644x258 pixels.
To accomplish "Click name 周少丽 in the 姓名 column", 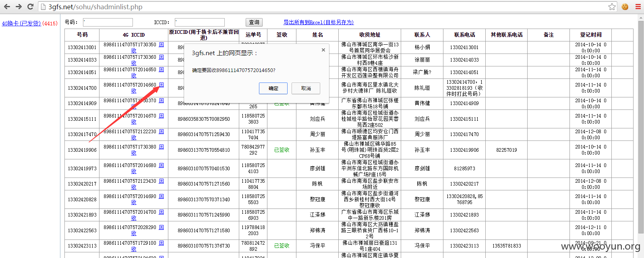I will (318, 134).
